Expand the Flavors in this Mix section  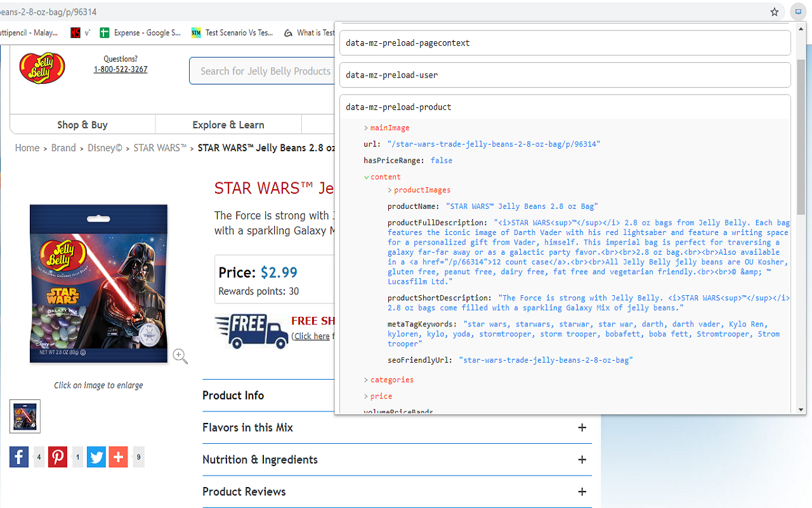coord(582,428)
